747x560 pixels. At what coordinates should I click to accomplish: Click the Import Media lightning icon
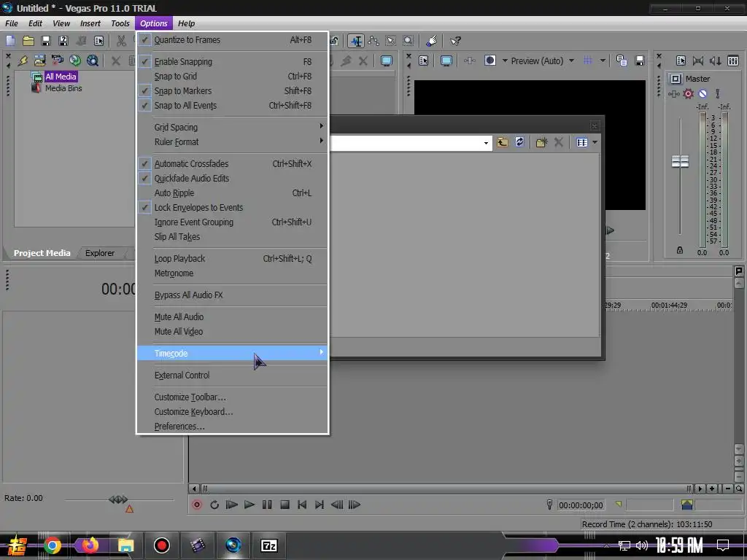(23, 61)
